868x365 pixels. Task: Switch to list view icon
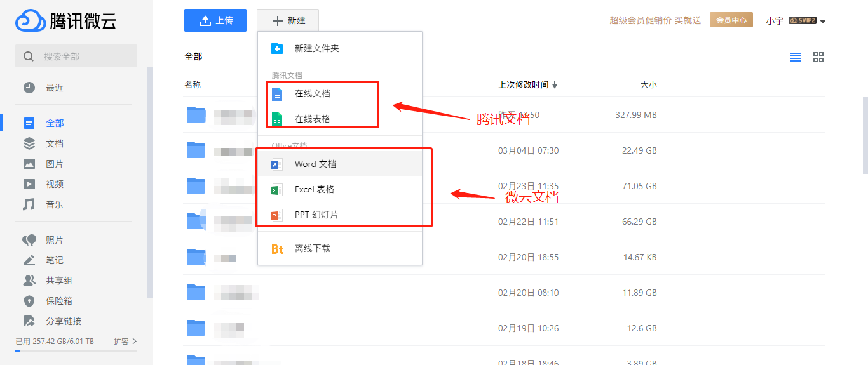[x=796, y=57]
